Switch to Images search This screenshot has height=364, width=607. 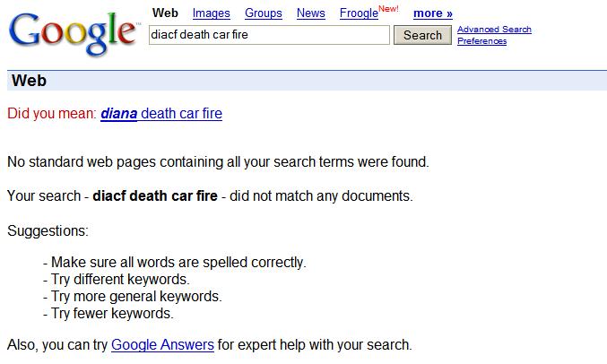[211, 13]
